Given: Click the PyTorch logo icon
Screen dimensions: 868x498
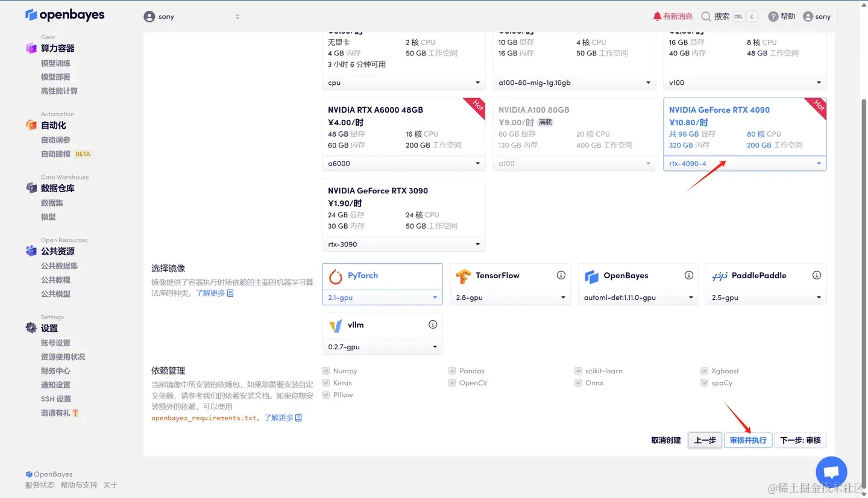Looking at the screenshot, I should [x=336, y=276].
